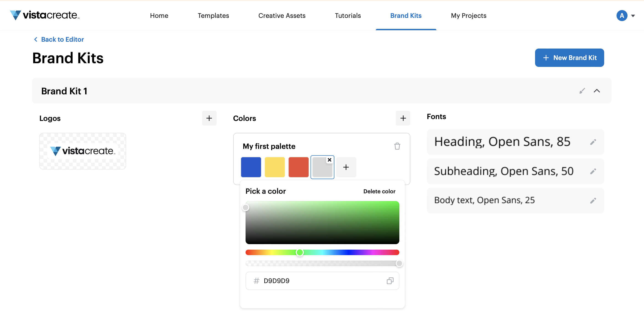Open My Projects from the header
The width and height of the screenshot is (644, 322).
(468, 16)
